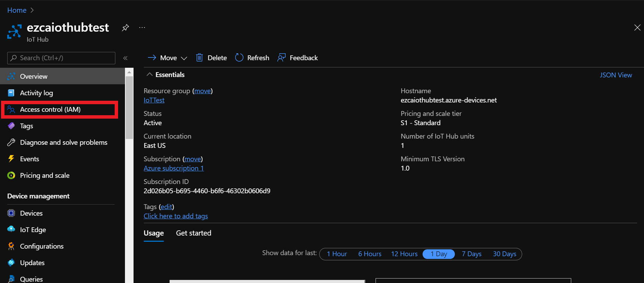Click the Devices chip icon

pos(11,213)
